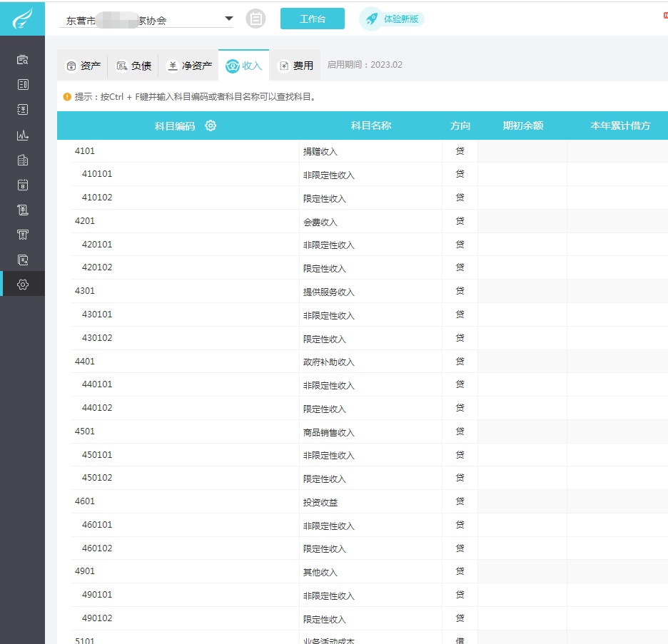Screen dimensions: 668x644
Task: Open the calendar period-end sidebar icon
Action: (23, 185)
